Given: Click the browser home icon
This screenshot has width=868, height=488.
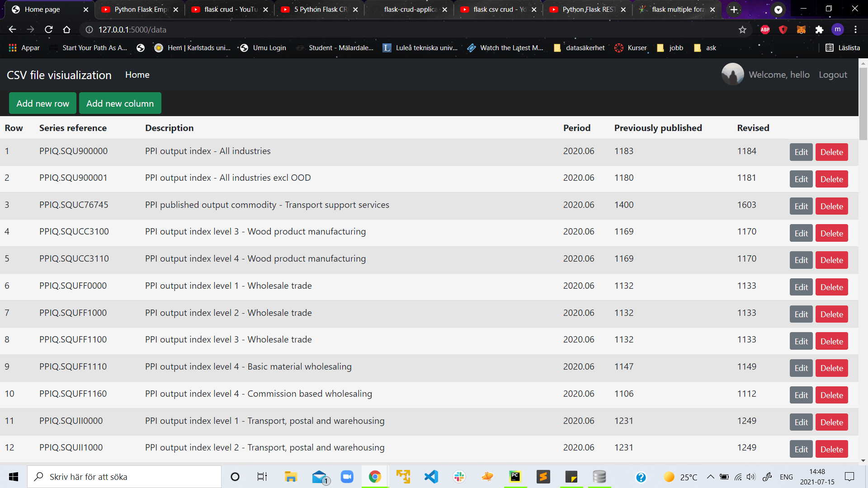Looking at the screenshot, I should (66, 29).
